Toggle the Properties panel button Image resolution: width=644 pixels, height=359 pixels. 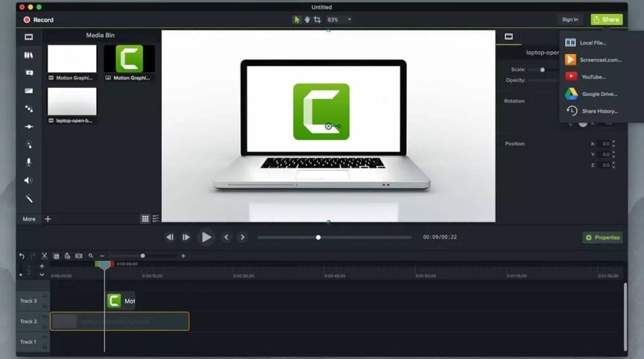coord(602,238)
